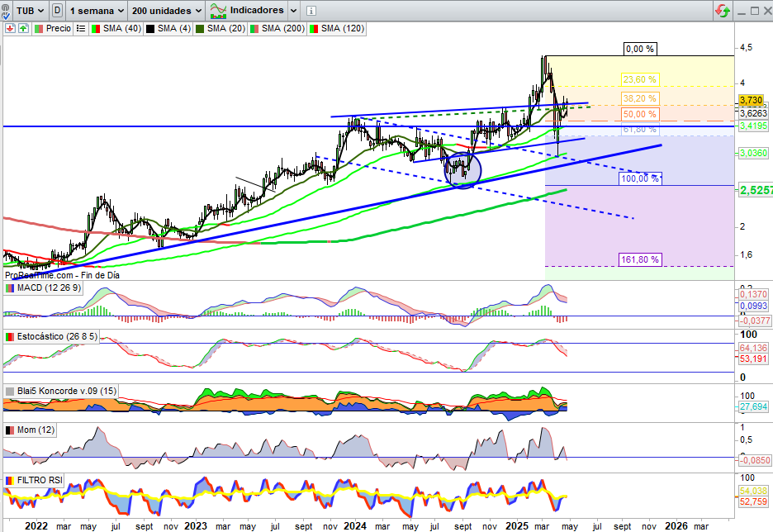Screen dimensions: 773x532
Task: Maximize the chart window
Action: 755,11
